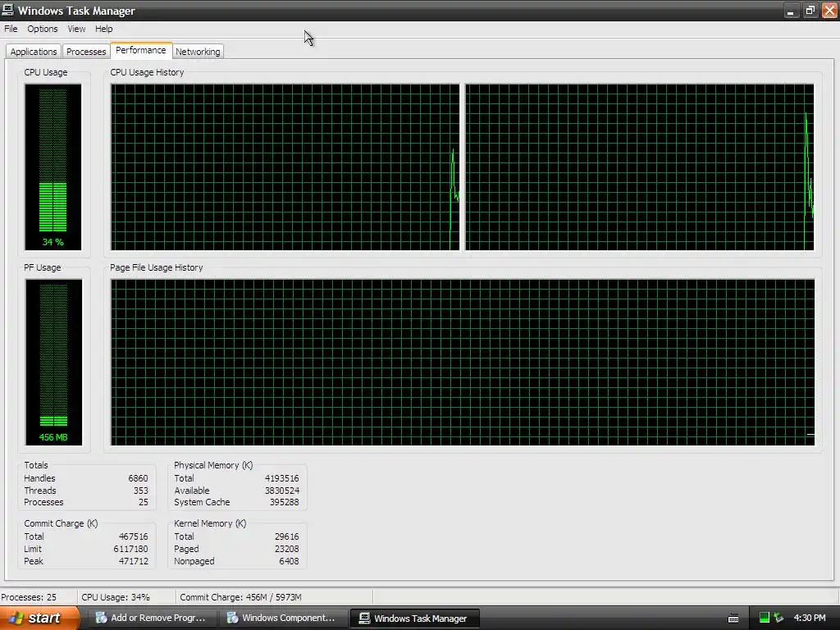Click the Task Manager title bar icon
This screenshot has width=840, height=630.
point(8,10)
